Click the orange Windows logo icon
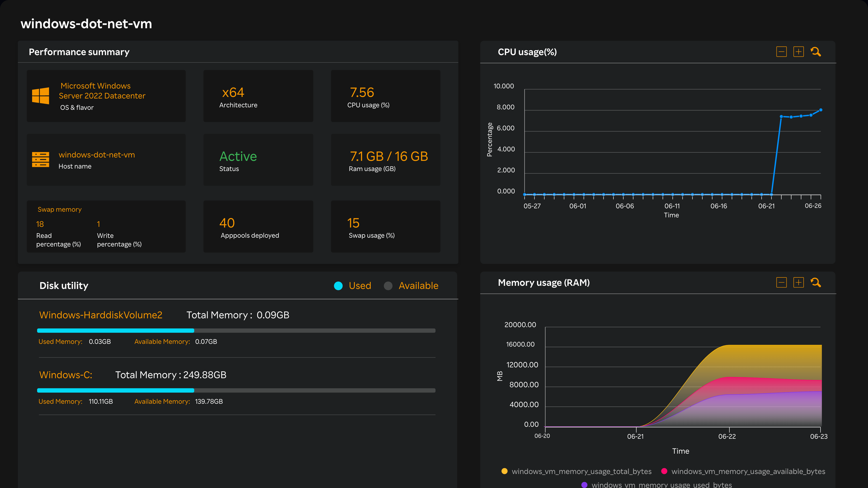 (40, 96)
